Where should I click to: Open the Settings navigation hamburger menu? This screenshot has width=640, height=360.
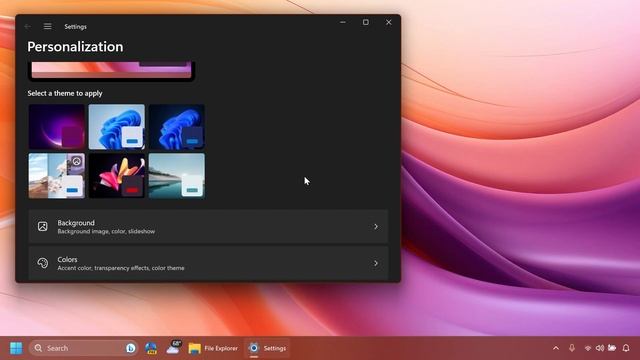[x=47, y=27]
